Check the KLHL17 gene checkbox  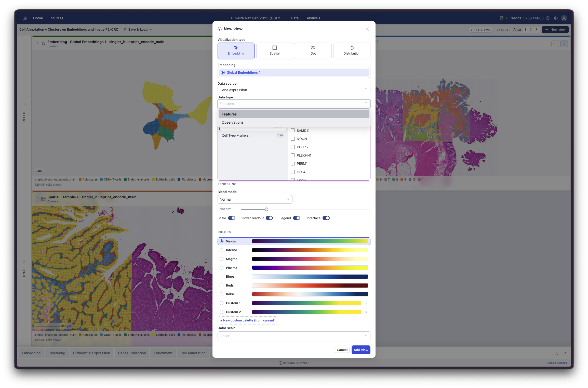point(293,147)
